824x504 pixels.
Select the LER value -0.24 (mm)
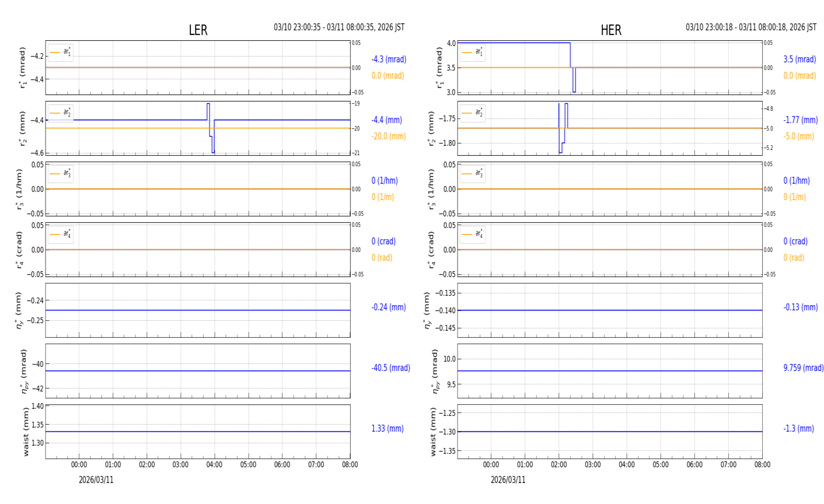389,307
